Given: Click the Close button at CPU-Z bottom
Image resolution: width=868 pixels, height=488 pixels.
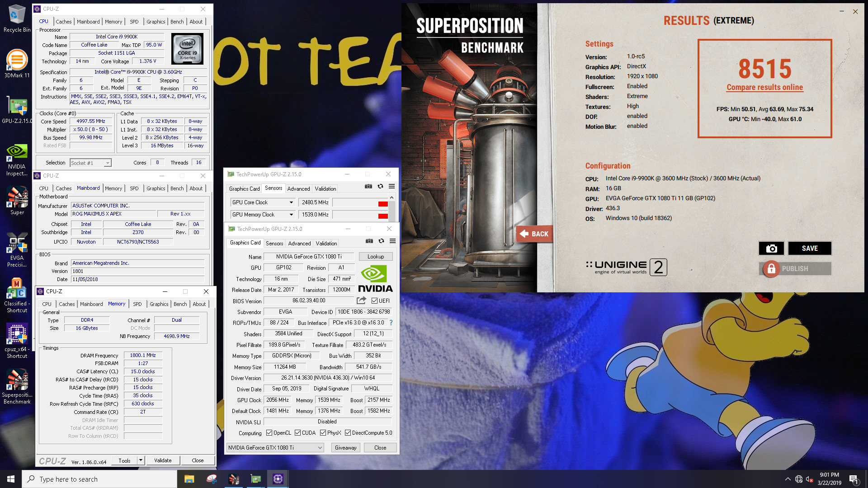Looking at the screenshot, I should (x=198, y=460).
